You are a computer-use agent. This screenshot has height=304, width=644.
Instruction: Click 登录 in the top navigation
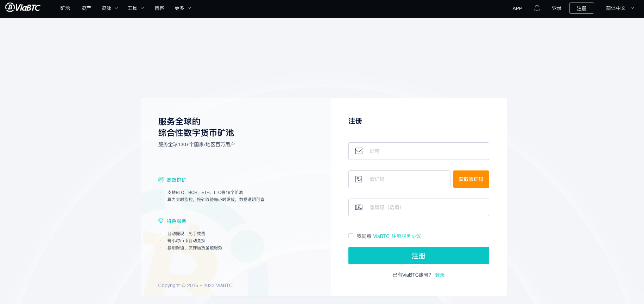click(557, 8)
